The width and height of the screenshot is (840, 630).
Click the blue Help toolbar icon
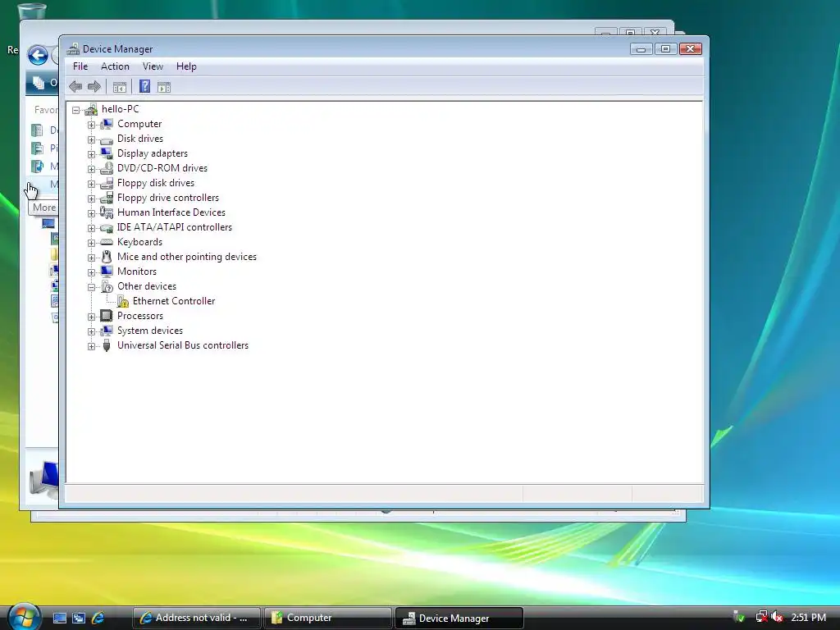[x=144, y=87]
